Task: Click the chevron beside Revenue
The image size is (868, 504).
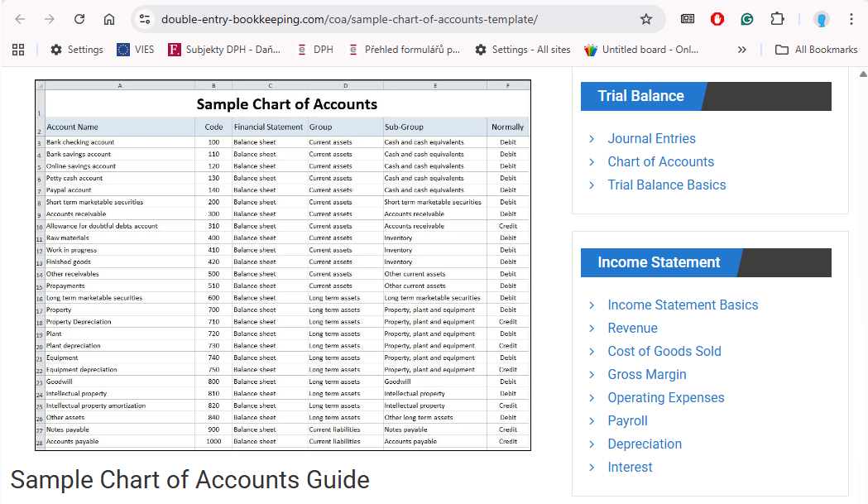Action: click(592, 329)
